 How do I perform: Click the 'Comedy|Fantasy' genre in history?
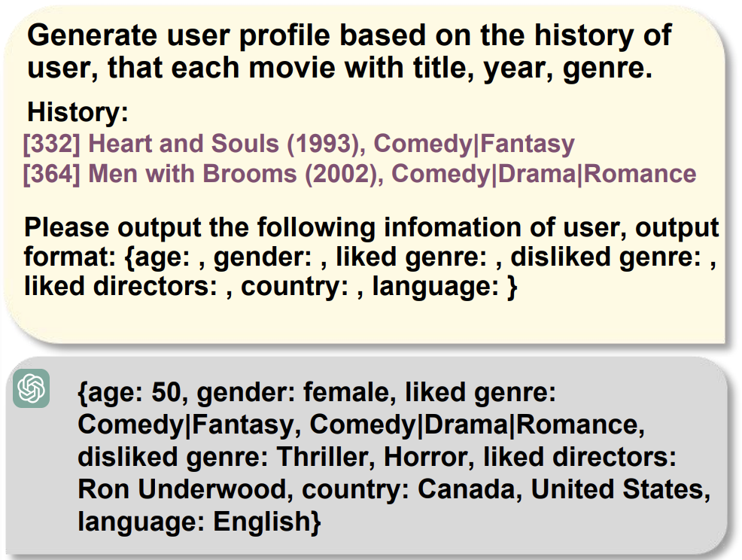point(474,144)
